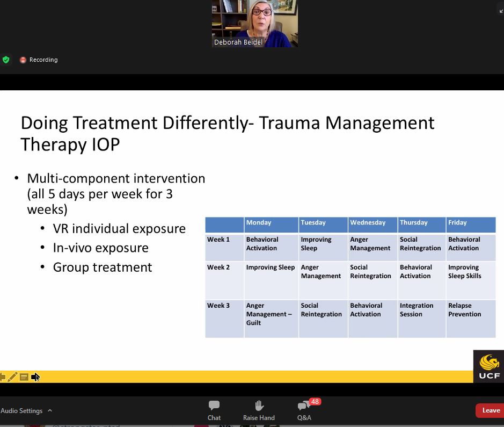Click Week 2 Tuesday cell "Anger Management"
The height and width of the screenshot is (427, 504).
pyautogui.click(x=323, y=280)
